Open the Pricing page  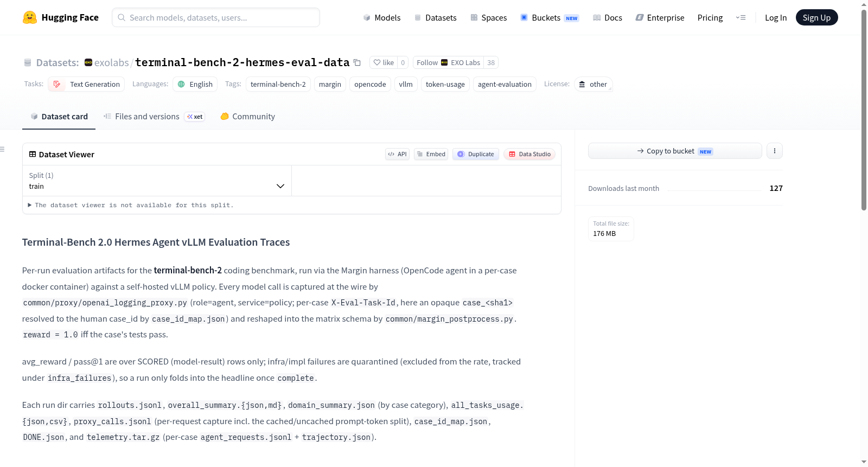(710, 17)
